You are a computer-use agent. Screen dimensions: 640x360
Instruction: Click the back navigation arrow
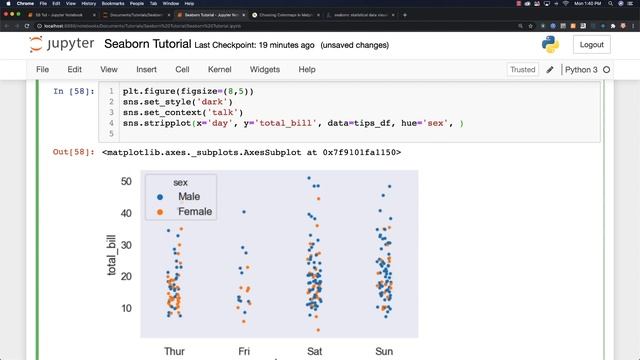pos(7,26)
